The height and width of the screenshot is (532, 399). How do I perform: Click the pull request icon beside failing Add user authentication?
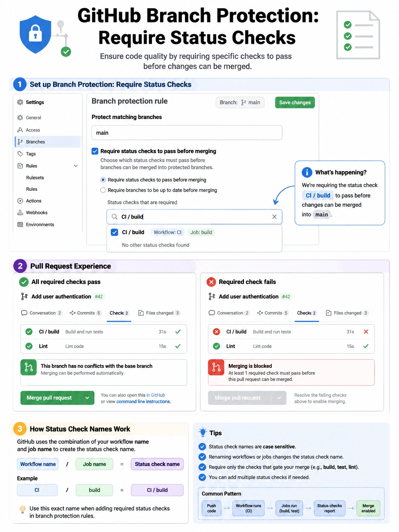point(212,296)
